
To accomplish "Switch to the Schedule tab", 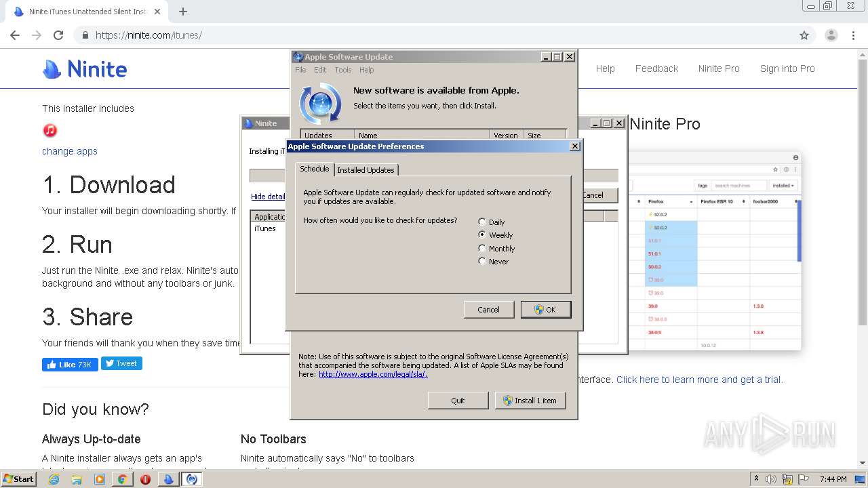I will 315,169.
